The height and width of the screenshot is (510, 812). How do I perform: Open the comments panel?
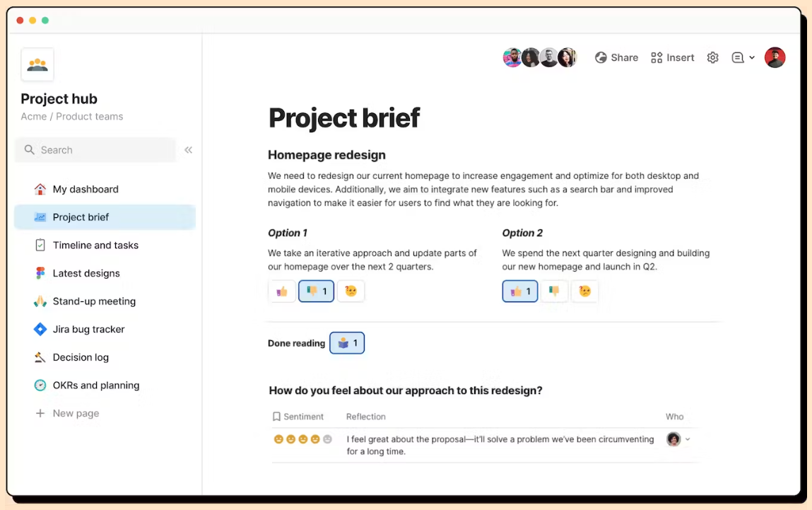738,57
